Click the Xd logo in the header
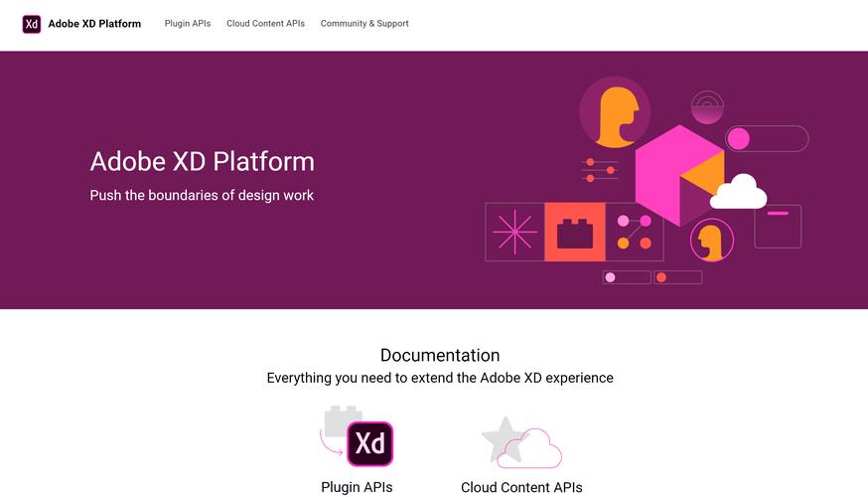Viewport: 868px width, 497px height. pyautogui.click(x=32, y=24)
